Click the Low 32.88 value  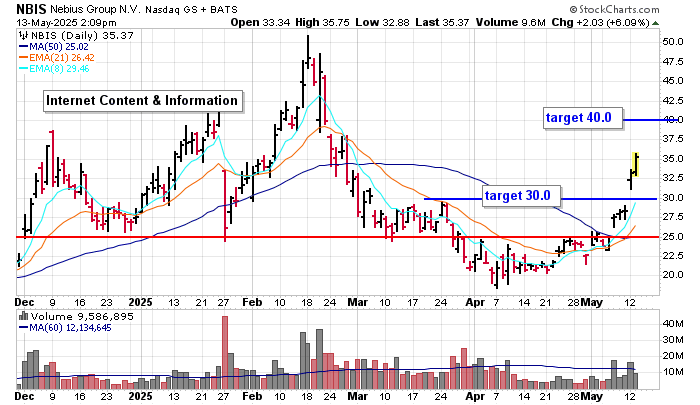tap(382, 22)
